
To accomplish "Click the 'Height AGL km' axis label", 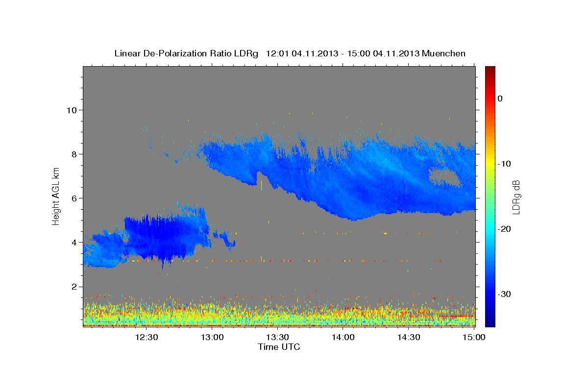I will click(56, 196).
